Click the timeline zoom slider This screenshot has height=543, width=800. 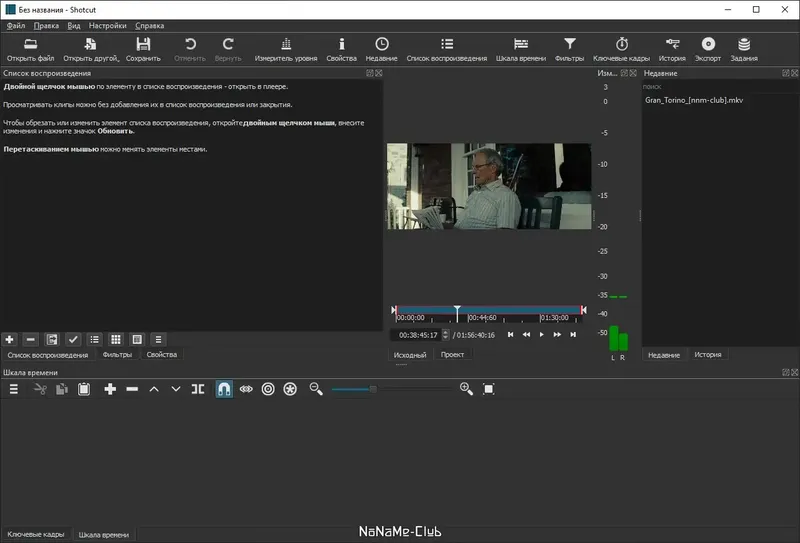373,389
